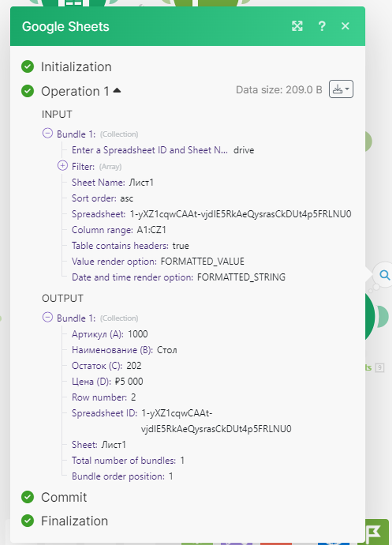Click the Sheet Name value Лист1
The height and width of the screenshot is (545, 392).
pyautogui.click(x=141, y=182)
